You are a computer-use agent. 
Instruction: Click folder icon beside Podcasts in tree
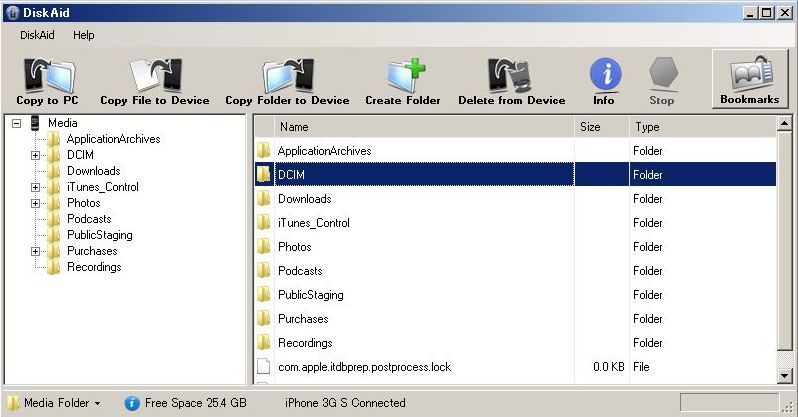(x=53, y=219)
